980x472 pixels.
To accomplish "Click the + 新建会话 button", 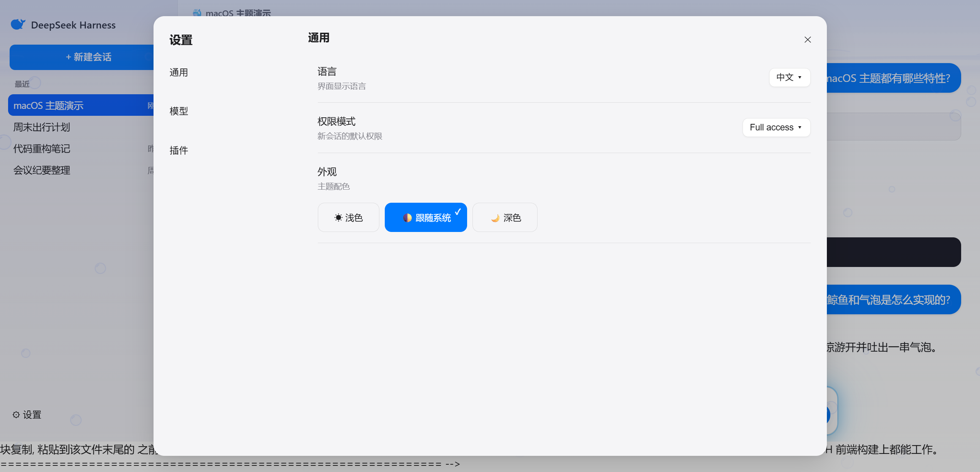I will [x=82, y=57].
